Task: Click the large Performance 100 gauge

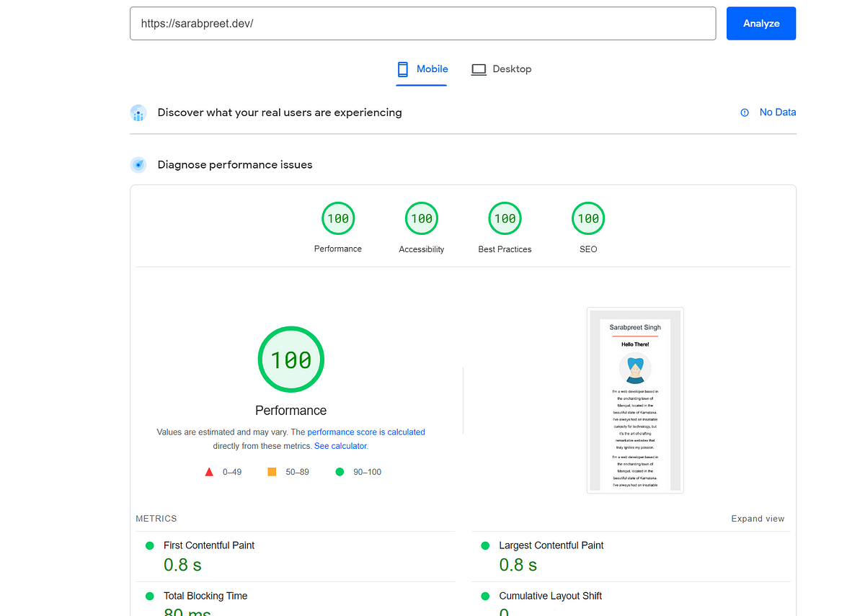Action: point(291,360)
